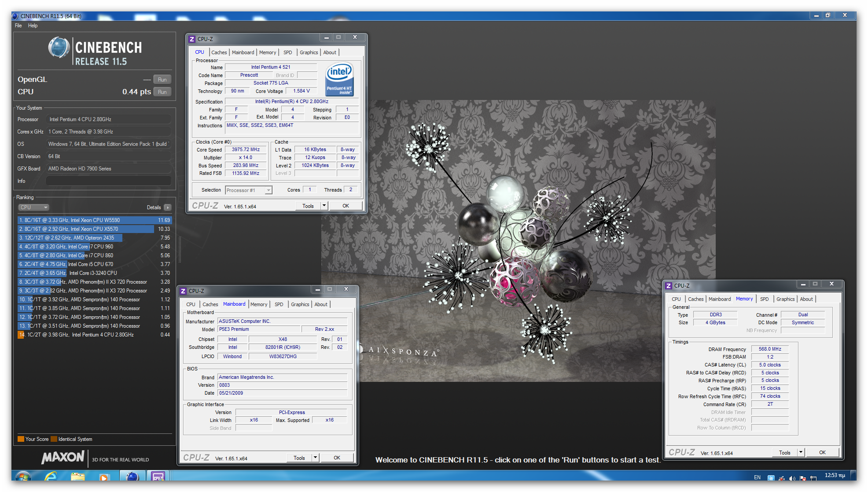This screenshot has height=492, width=868.
Task: Click the Details arrow button in Ranking
Action: coord(168,207)
